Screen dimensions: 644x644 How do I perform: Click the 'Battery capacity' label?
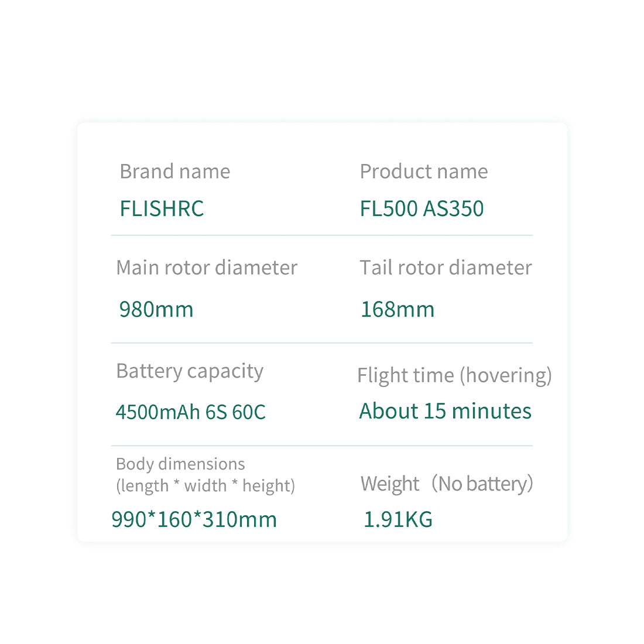coord(190,371)
